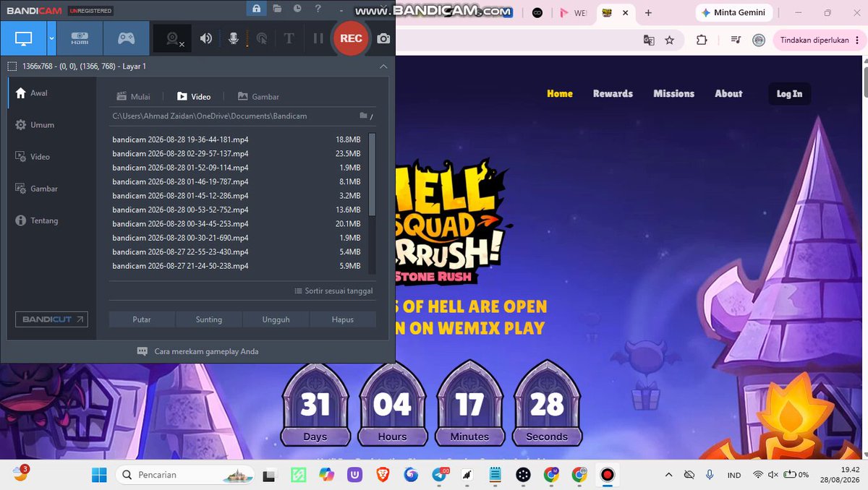Click the Unggah upload button
Image resolution: width=868 pixels, height=490 pixels.
point(276,319)
